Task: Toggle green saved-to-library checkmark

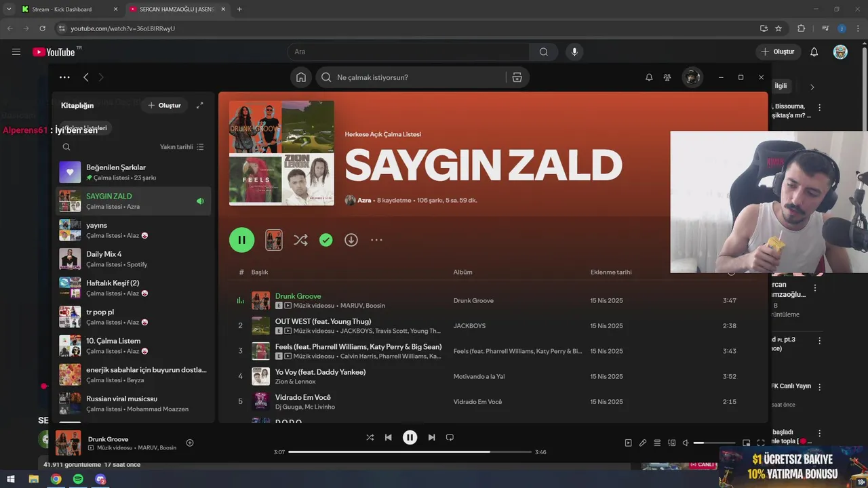Action: pyautogui.click(x=326, y=240)
